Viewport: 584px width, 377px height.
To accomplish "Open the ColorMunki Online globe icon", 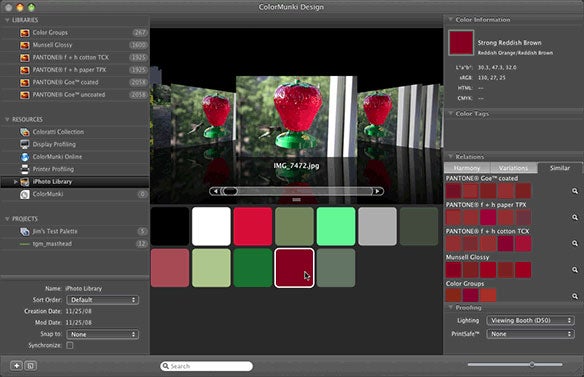I will (x=25, y=157).
